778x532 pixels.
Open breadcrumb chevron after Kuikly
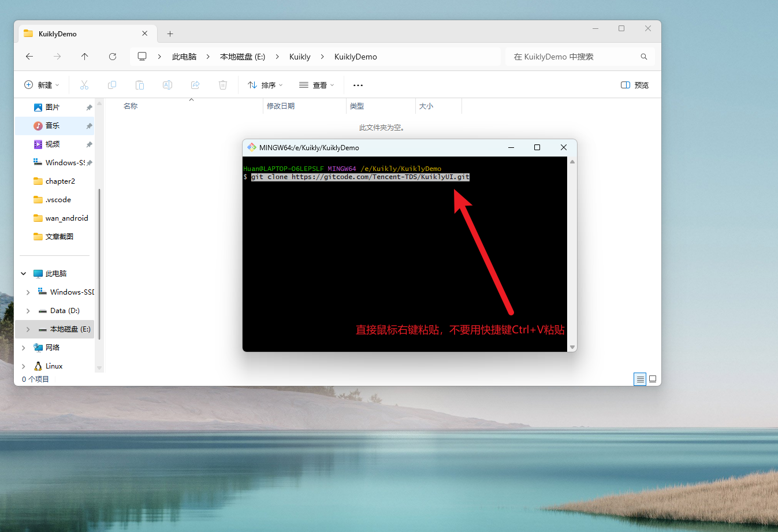point(322,57)
